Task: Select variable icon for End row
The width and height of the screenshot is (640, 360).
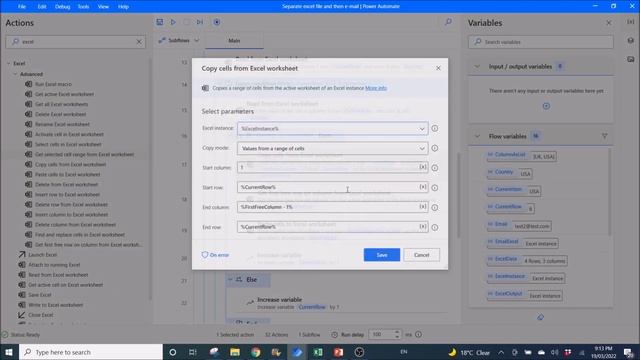Action: pyautogui.click(x=423, y=226)
